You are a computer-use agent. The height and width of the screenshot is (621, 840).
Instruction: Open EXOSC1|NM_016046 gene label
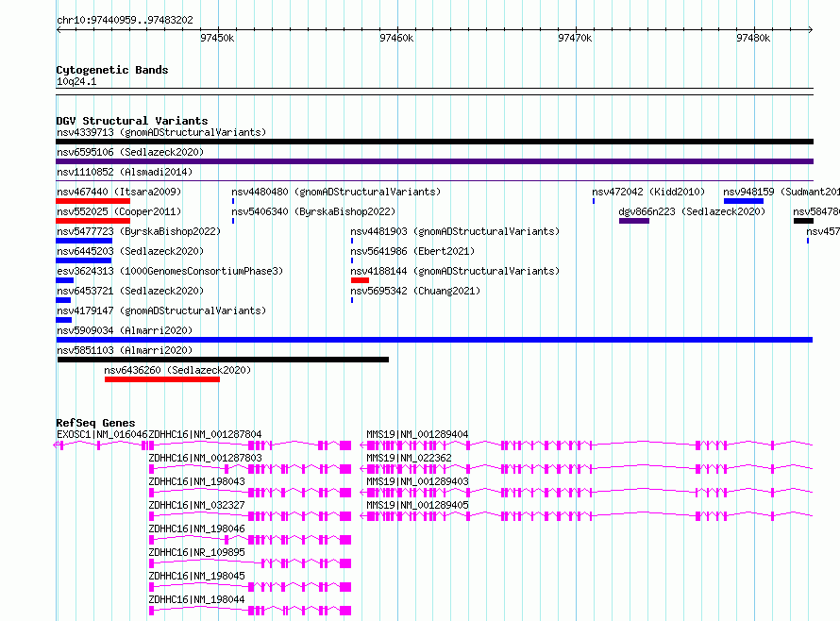point(102,434)
